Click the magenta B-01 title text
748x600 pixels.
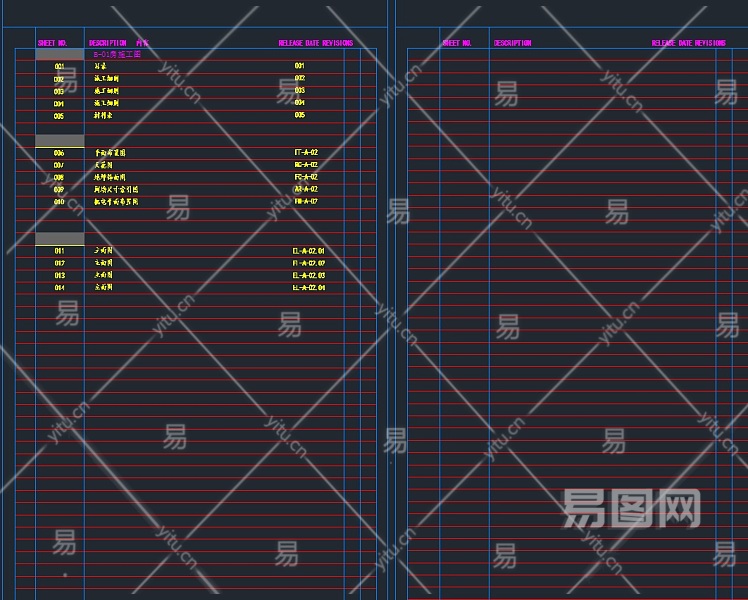click(117, 54)
